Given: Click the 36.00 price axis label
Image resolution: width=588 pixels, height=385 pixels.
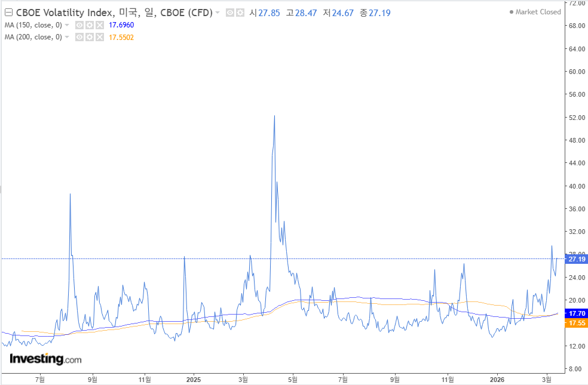Looking at the screenshot, I should 577,209.
